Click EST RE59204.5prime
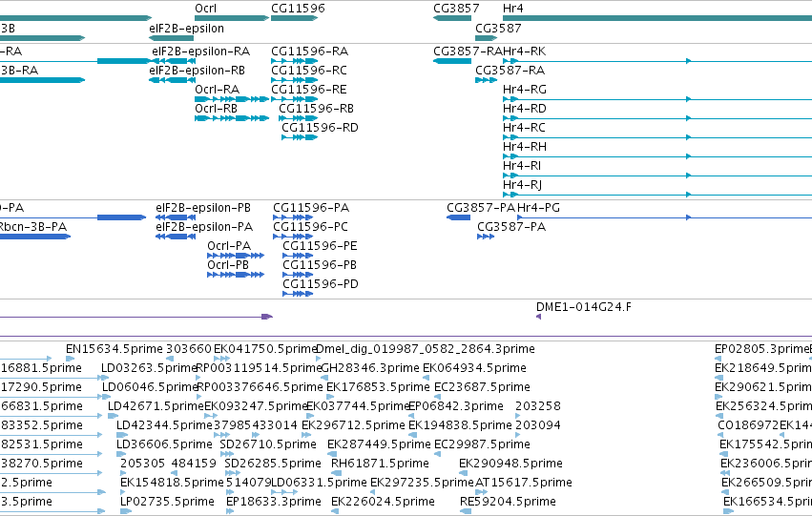 click(x=466, y=511)
